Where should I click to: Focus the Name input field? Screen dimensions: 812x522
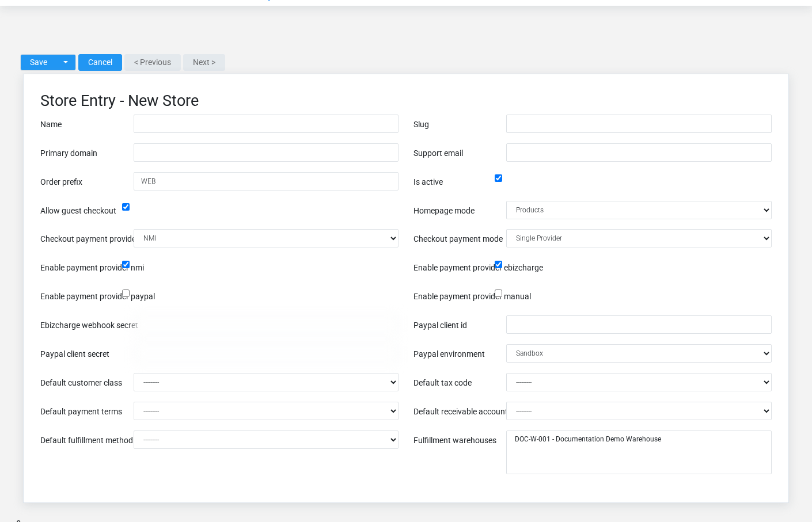(x=266, y=124)
